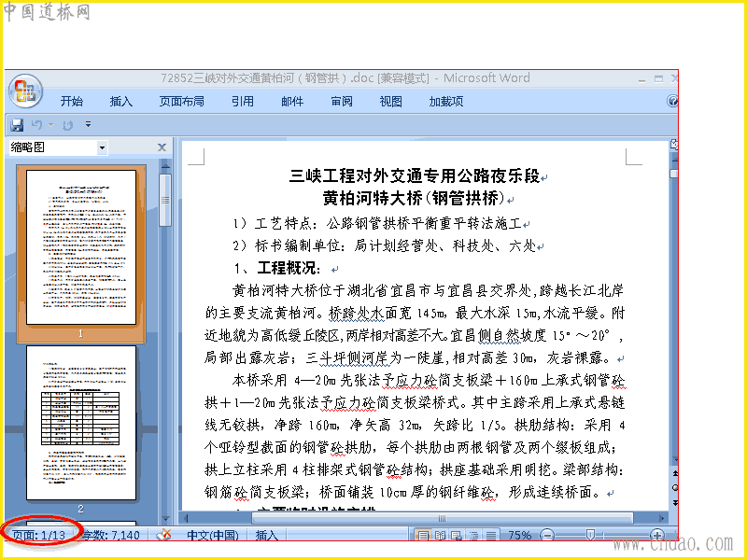Open the 页面布局 ribbon tab
The width and height of the screenshot is (747, 560).
coord(181,102)
